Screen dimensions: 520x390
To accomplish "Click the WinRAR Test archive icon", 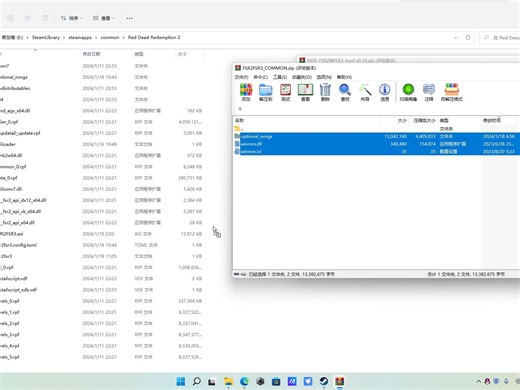I will point(286,92).
